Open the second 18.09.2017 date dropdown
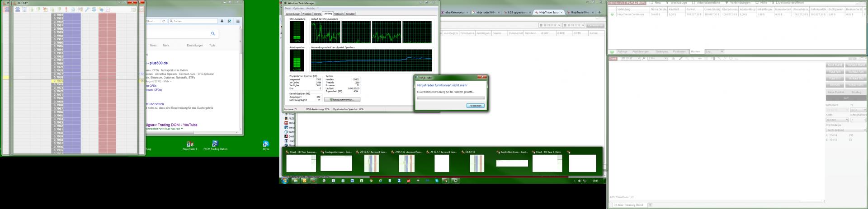 click(574, 25)
